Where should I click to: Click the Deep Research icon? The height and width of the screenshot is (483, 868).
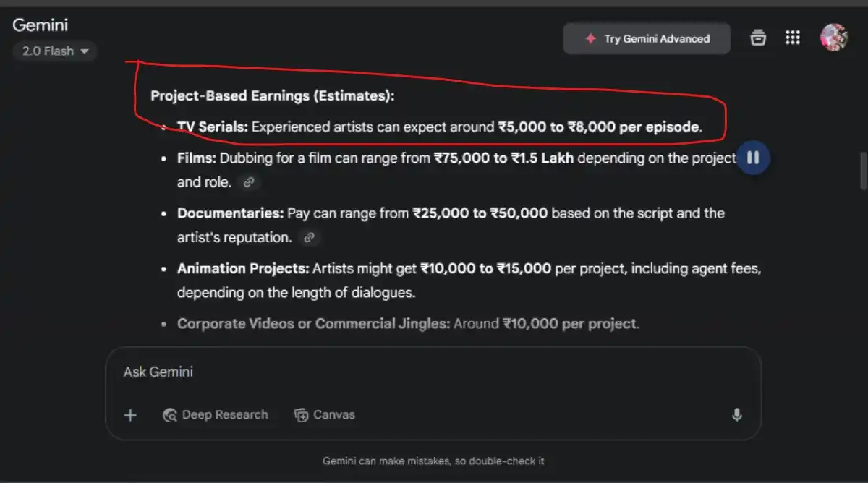[x=170, y=415]
